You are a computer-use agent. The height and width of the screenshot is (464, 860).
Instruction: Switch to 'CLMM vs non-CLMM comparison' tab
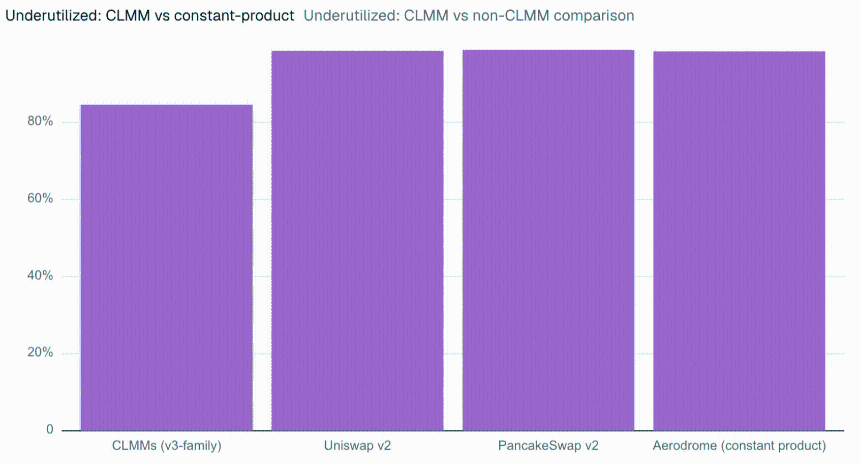point(469,15)
